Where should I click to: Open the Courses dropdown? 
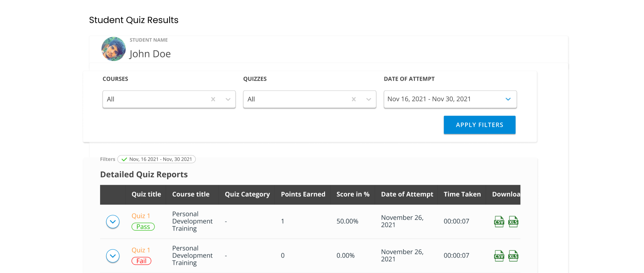click(228, 99)
